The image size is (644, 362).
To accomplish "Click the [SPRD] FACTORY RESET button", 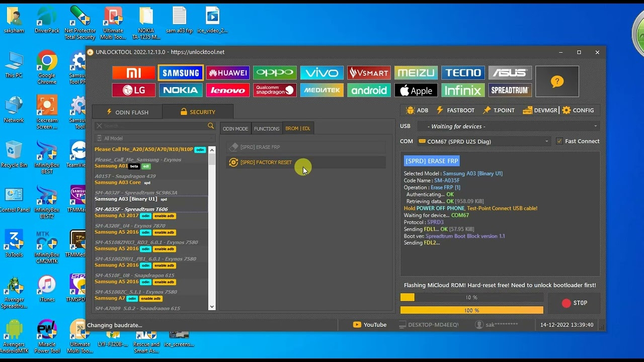I will tap(306, 162).
